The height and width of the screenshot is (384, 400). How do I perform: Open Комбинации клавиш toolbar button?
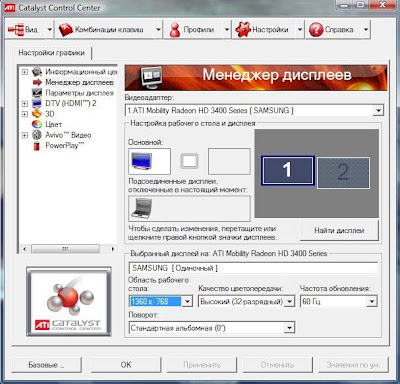[105, 30]
